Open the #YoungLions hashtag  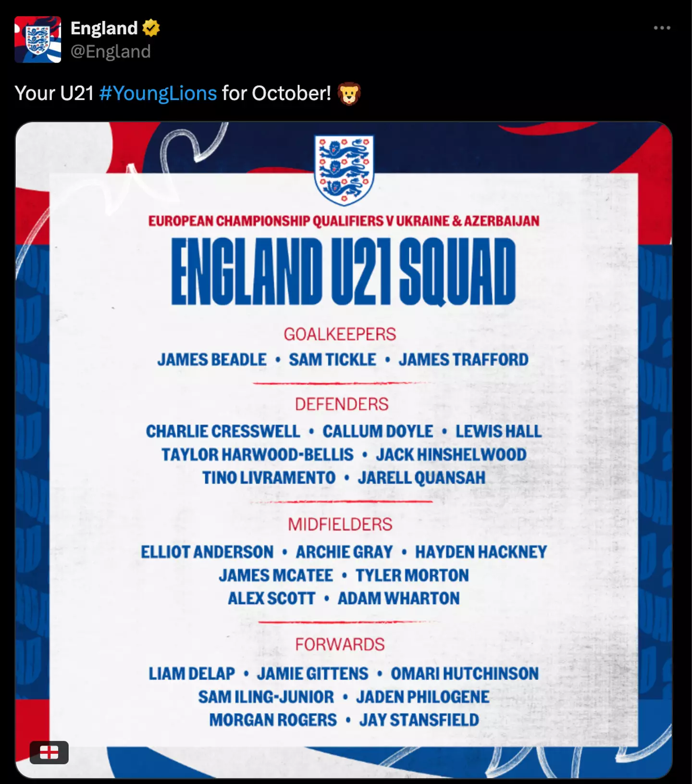(x=158, y=93)
